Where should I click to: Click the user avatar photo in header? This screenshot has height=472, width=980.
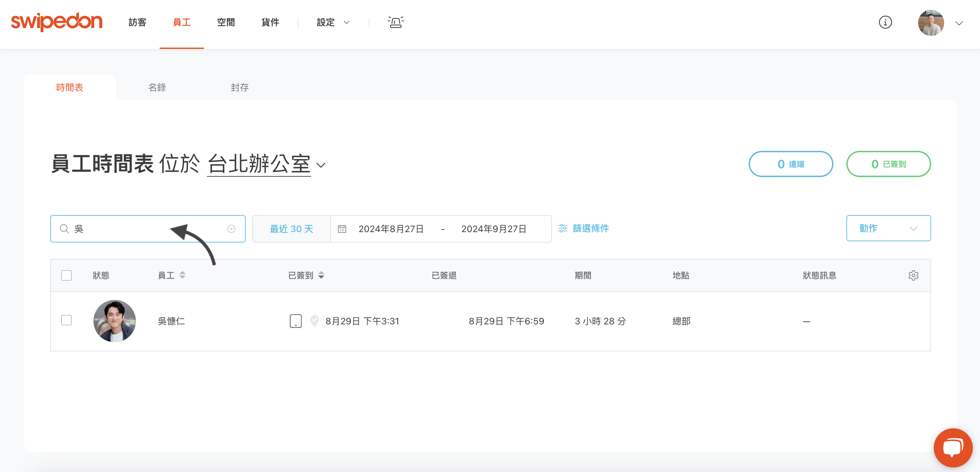(x=931, y=23)
